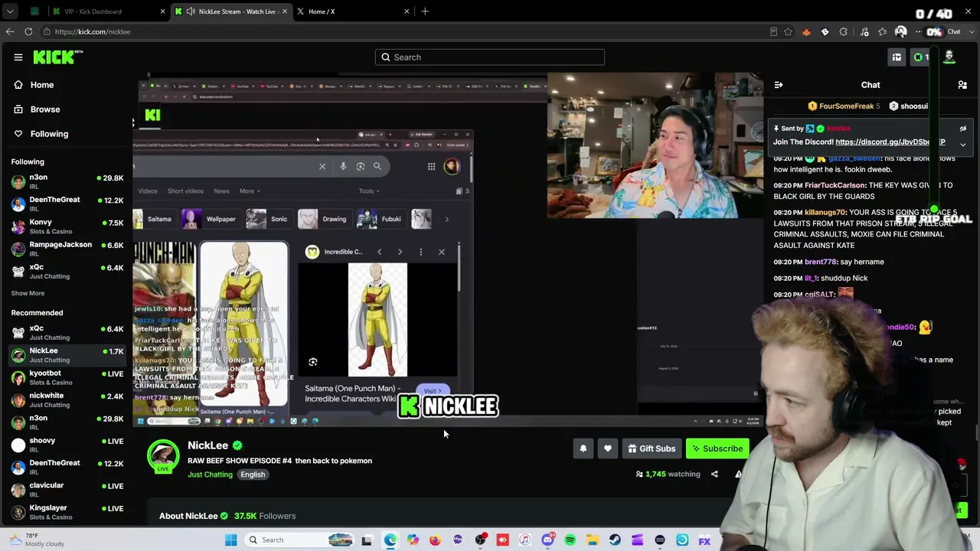The width and height of the screenshot is (980, 551).
Task: Collapse the chat panel
Action: pyautogui.click(x=779, y=85)
